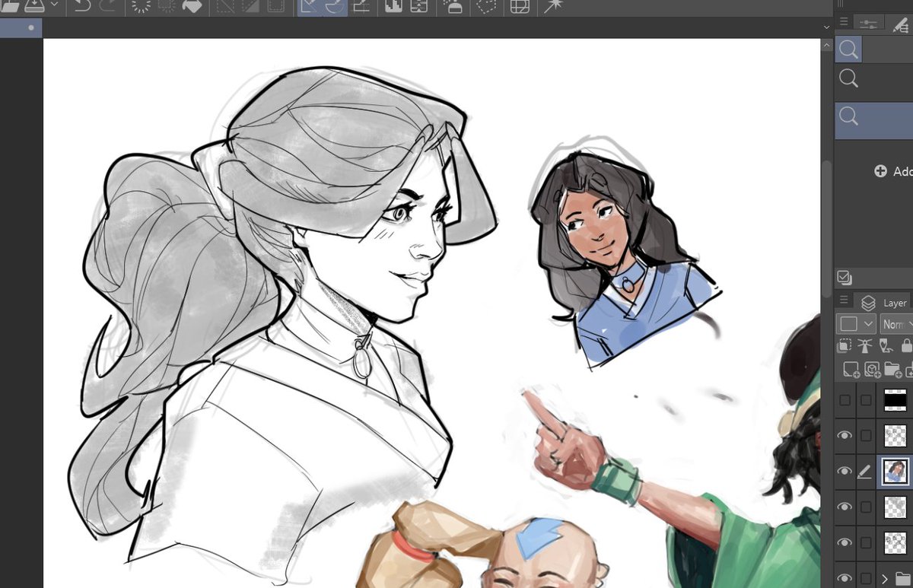Screen dimensions: 913x588
Task: Click the stamp-shaped icon in command bar
Action: (x=454, y=6)
